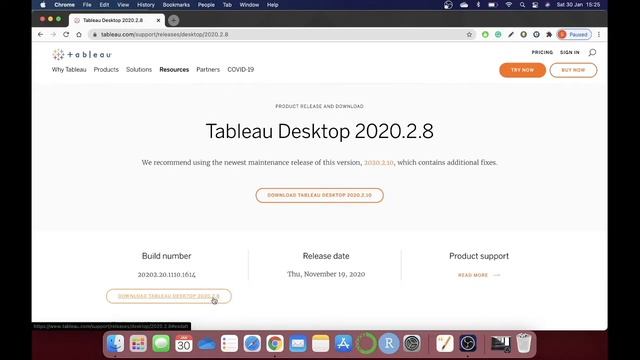
Task: Open Launchpad from the Dock
Action: (x=138, y=343)
